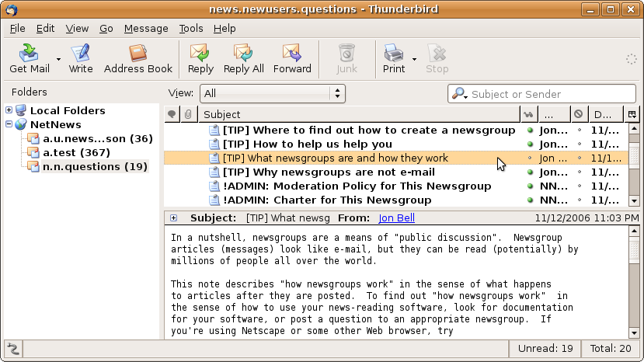Click the Reply All icon
This screenshot has width=644, height=362.
tap(243, 54)
